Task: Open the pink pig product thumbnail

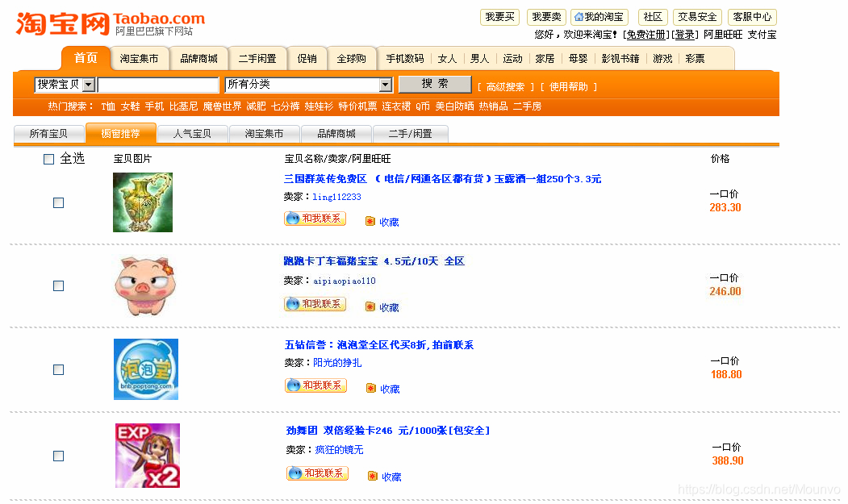Action: [145, 285]
